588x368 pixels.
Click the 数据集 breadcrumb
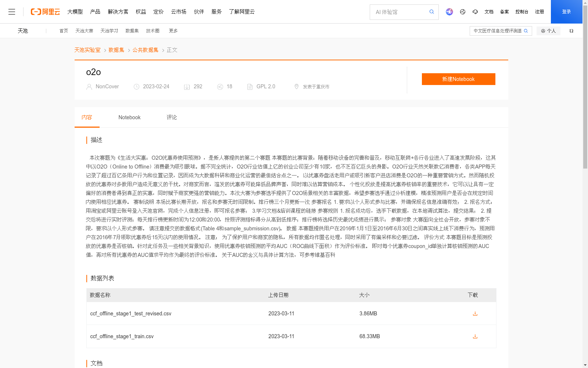pyautogui.click(x=116, y=50)
